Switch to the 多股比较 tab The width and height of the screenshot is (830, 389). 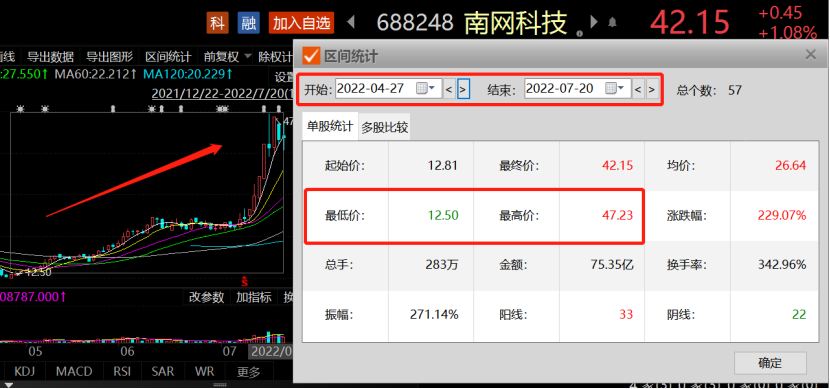coord(385,127)
